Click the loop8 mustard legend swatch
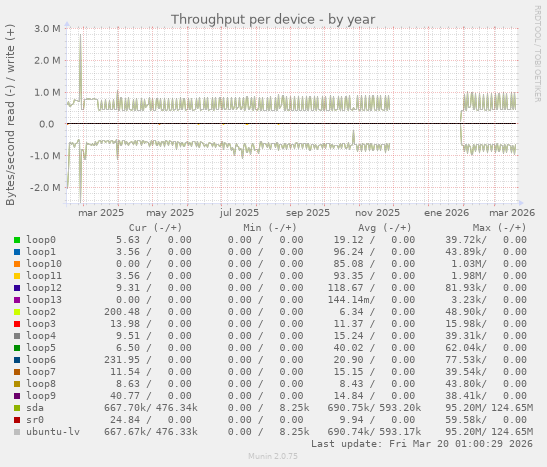 point(17,384)
